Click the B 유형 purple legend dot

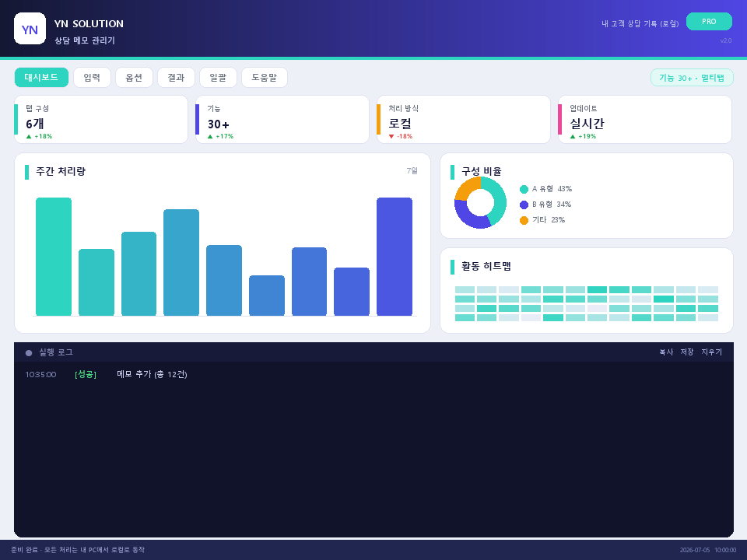click(x=524, y=205)
